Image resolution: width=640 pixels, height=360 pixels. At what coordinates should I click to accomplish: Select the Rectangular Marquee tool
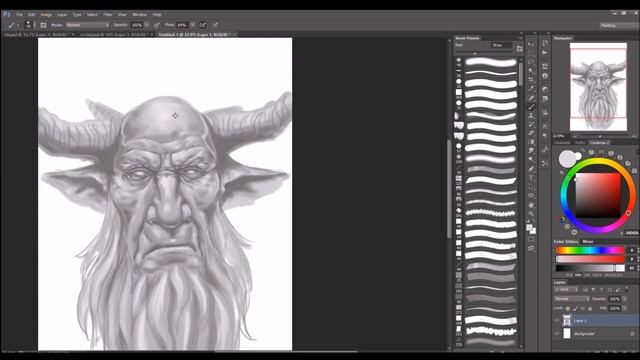click(x=531, y=53)
